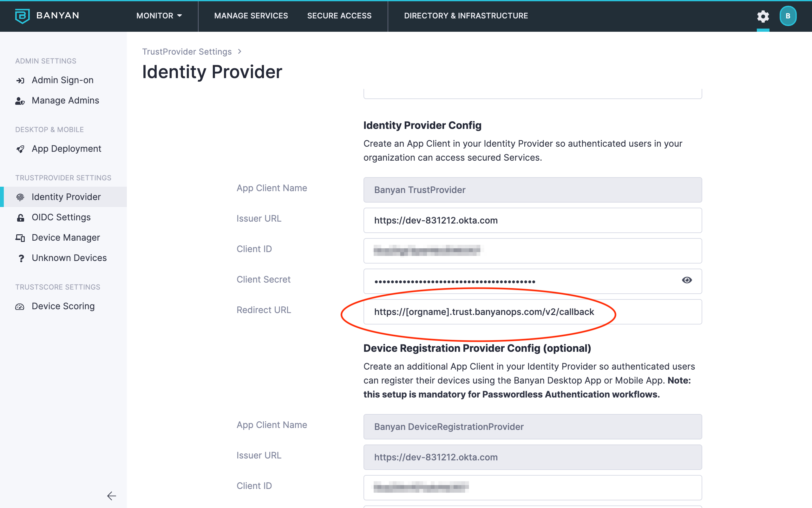Viewport: 812px width, 508px height.
Task: Click the Device Scoring gauge icon
Action: (x=20, y=306)
